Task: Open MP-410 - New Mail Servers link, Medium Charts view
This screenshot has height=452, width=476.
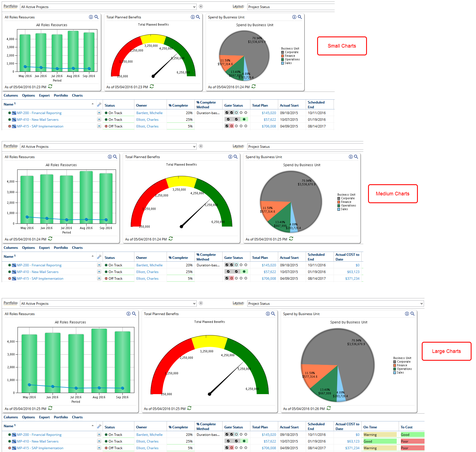Action: (38, 272)
